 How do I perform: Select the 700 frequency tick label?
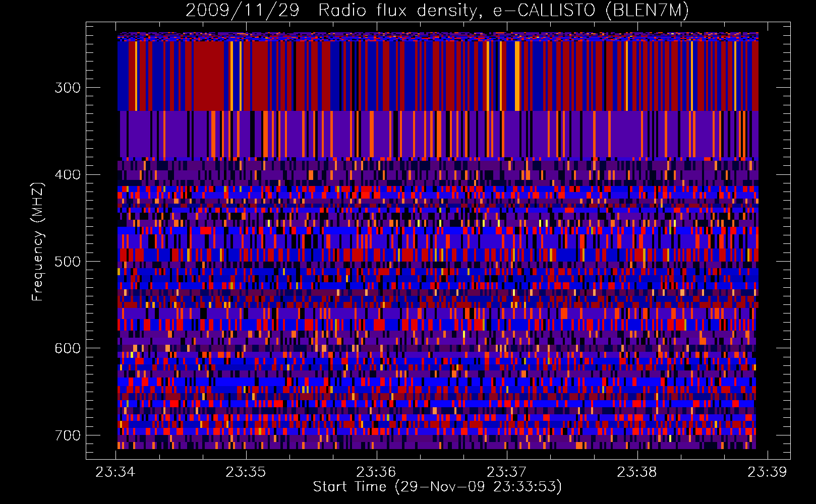point(68,435)
